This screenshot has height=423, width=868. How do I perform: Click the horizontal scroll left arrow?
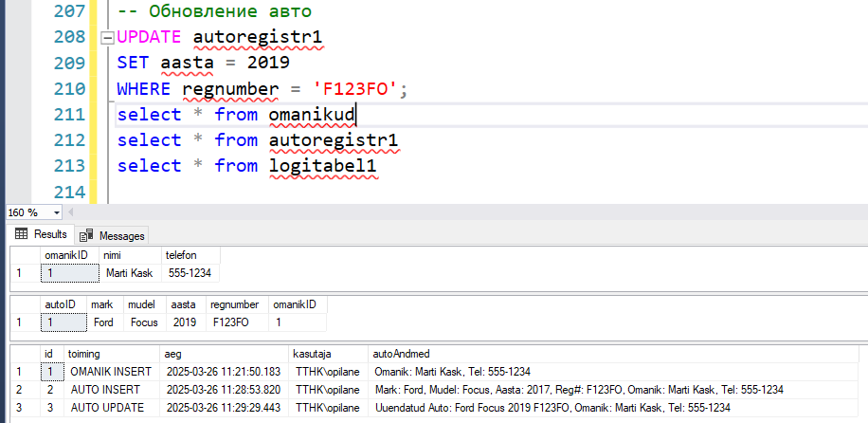point(70,212)
